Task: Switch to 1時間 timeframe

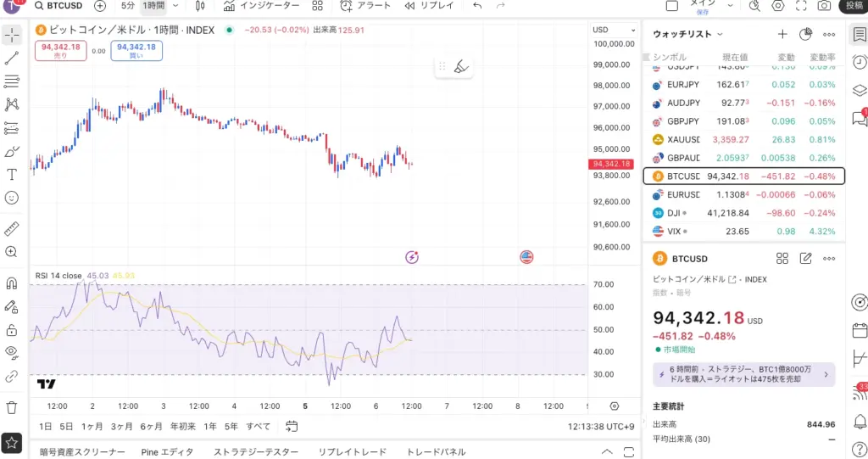Action: tap(153, 6)
